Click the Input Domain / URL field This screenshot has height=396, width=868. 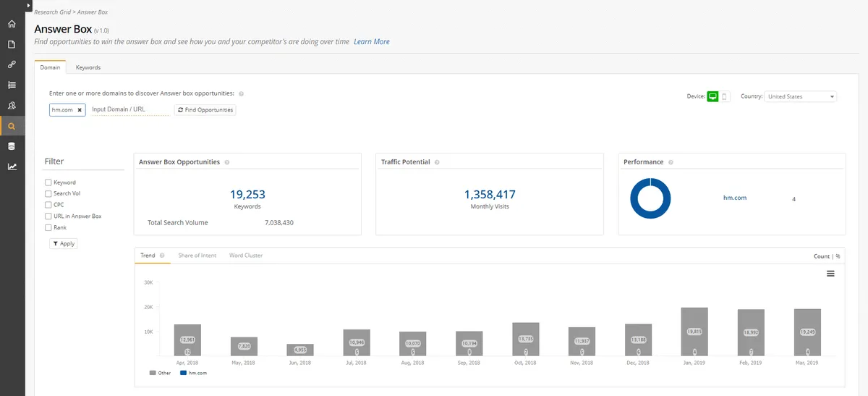[130, 110]
